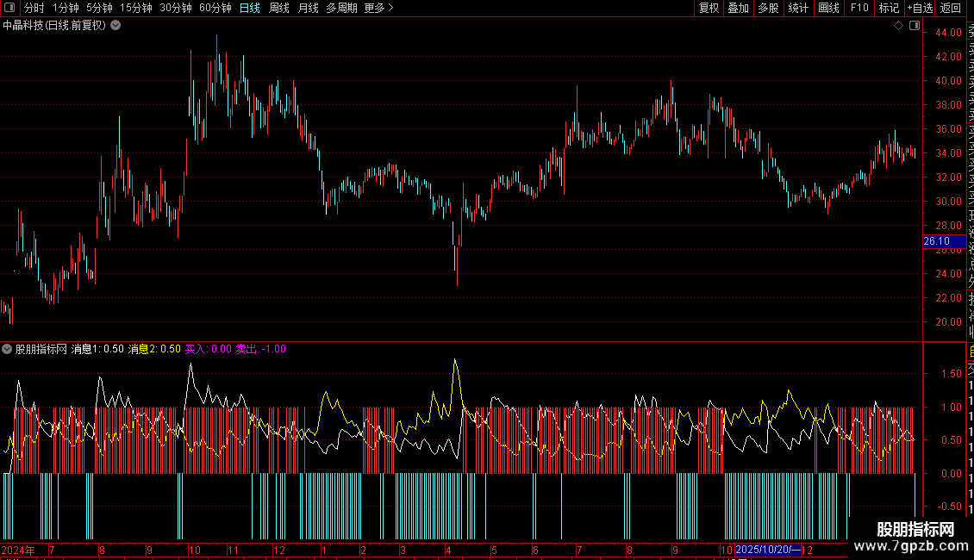974x560 pixels.
Task: Click the 44.00 price axis label
Action: point(948,32)
